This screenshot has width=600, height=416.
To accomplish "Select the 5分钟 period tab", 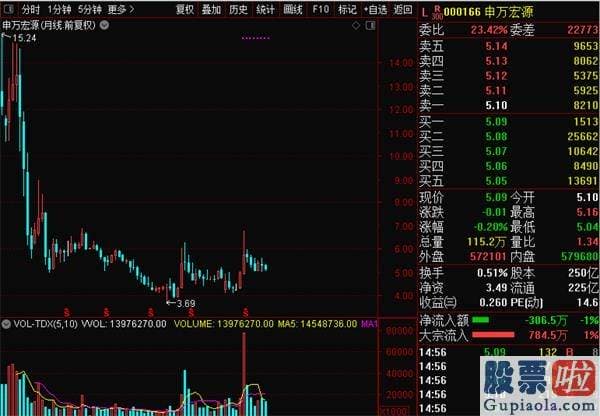I will coord(90,9).
